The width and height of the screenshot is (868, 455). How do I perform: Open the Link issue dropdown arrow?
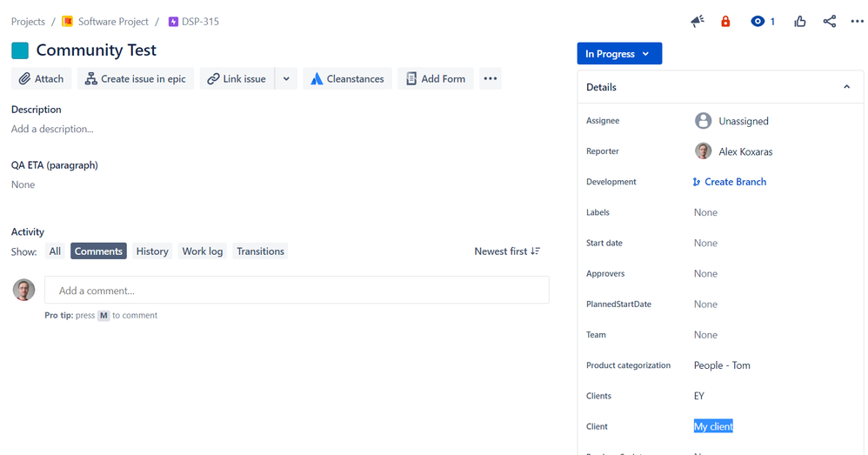[x=286, y=78]
